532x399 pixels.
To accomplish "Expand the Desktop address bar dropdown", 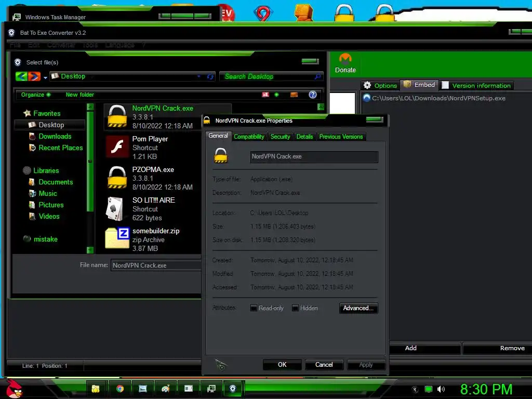I will (x=198, y=77).
